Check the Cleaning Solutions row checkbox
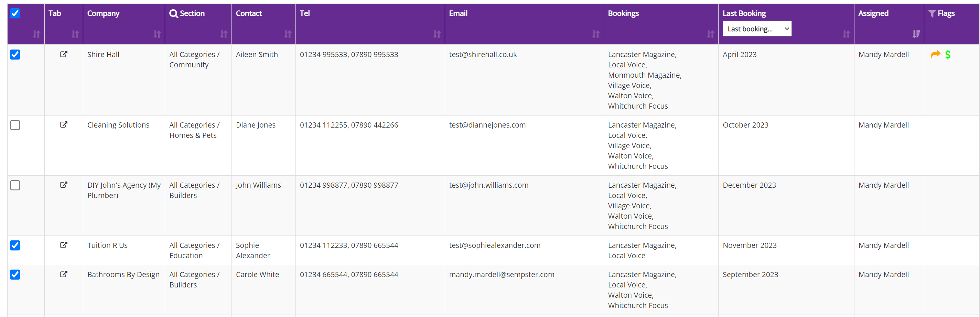Image resolution: width=980 pixels, height=317 pixels. (15, 125)
